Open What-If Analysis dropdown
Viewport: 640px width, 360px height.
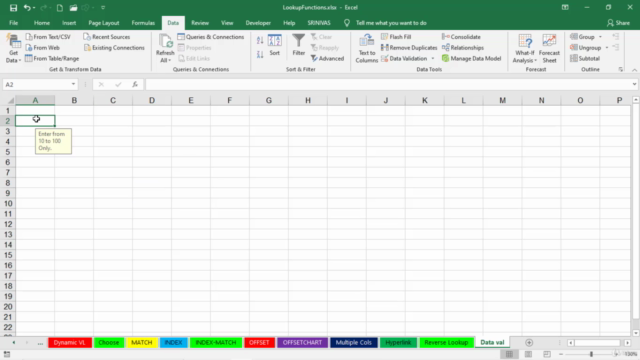tap(525, 49)
